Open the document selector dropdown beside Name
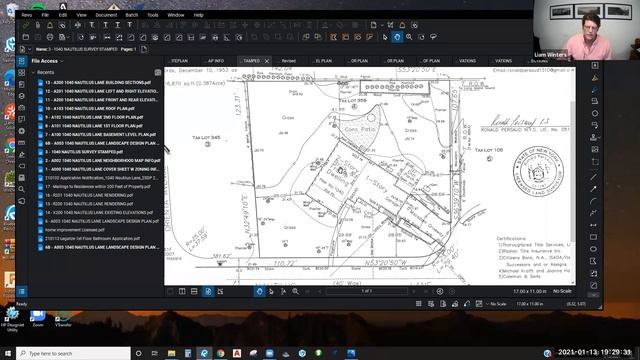 point(29,49)
